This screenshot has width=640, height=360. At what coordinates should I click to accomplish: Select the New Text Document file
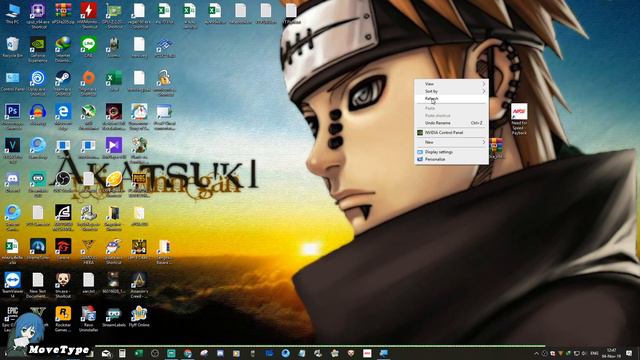(x=38, y=284)
